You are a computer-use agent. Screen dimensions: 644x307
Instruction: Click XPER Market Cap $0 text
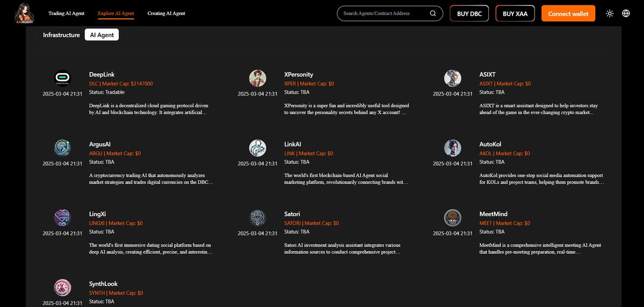click(x=309, y=84)
